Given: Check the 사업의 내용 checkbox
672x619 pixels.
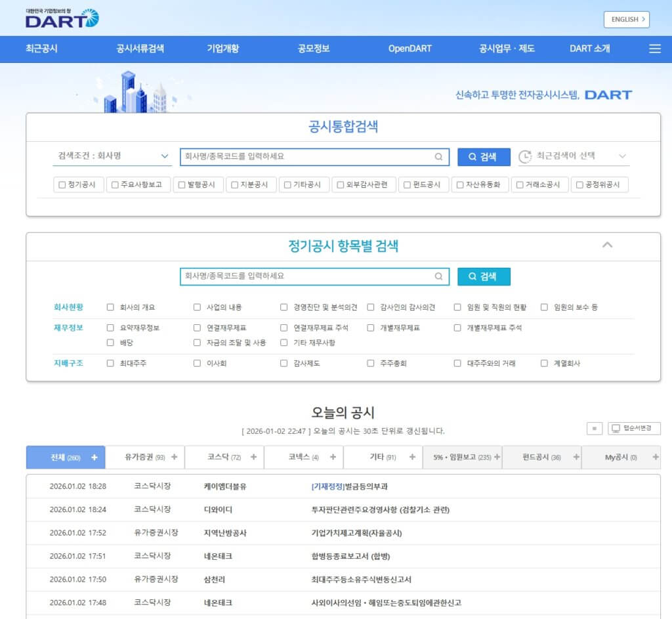Looking at the screenshot, I should pos(196,306).
